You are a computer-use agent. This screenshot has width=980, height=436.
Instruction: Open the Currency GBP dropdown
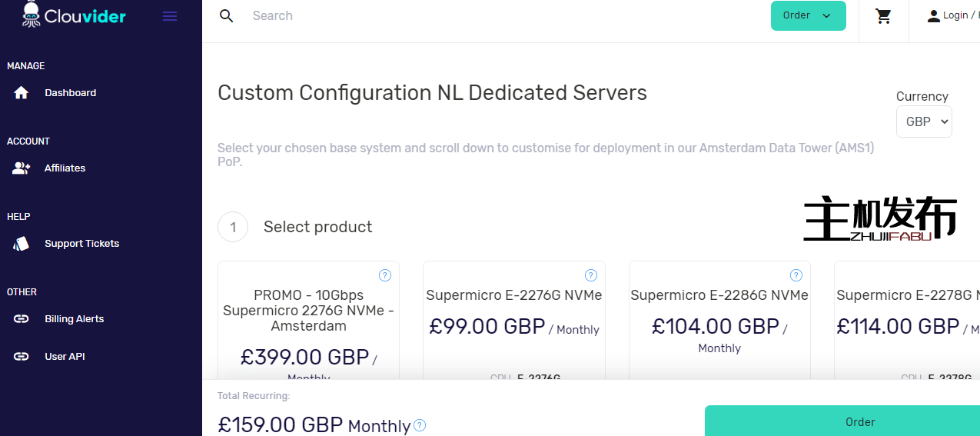click(923, 121)
